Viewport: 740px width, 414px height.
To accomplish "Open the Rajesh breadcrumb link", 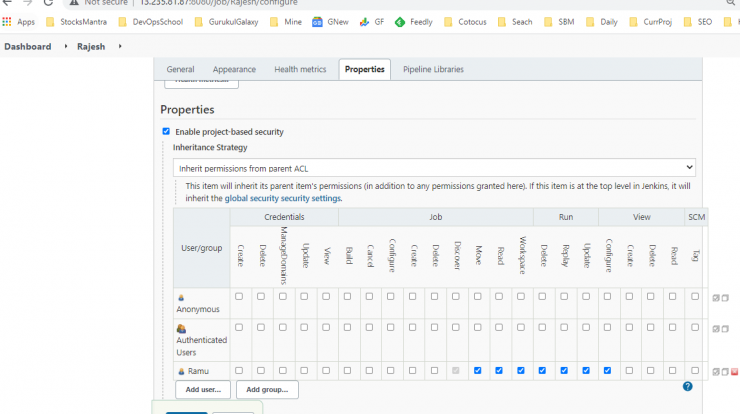I will (91, 46).
